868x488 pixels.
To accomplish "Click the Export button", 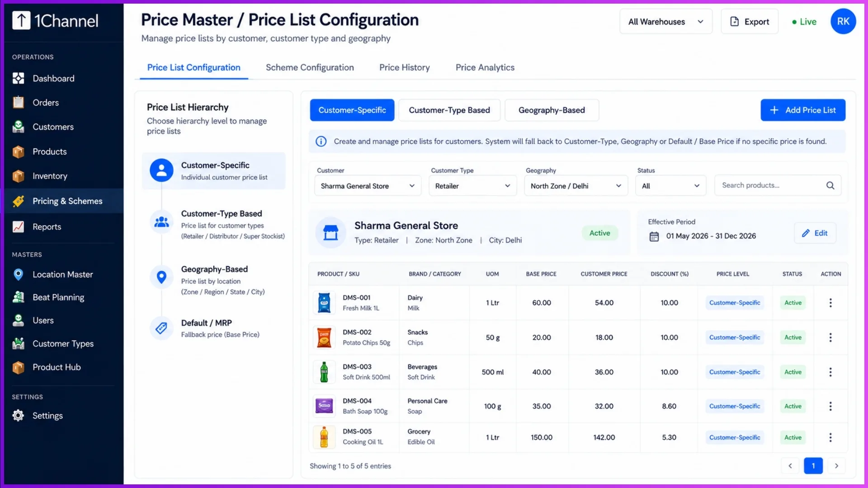I will click(750, 22).
